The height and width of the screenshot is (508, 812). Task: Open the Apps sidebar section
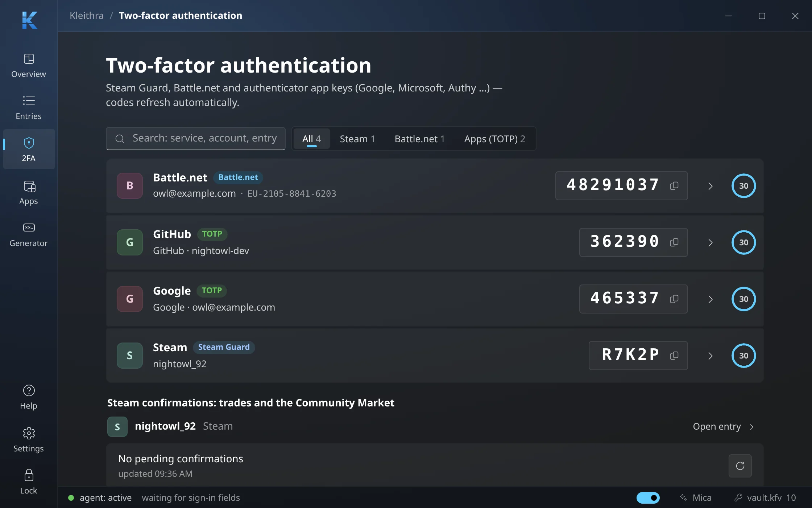[29, 193]
